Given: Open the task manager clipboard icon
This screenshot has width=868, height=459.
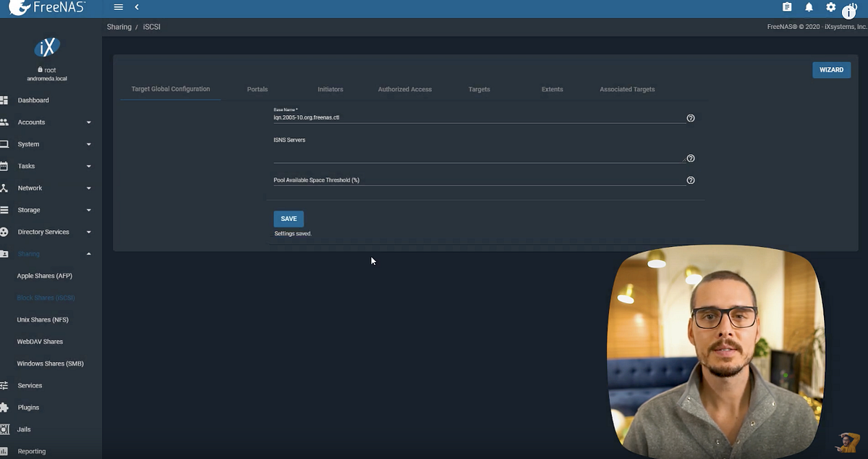Looking at the screenshot, I should pos(787,7).
